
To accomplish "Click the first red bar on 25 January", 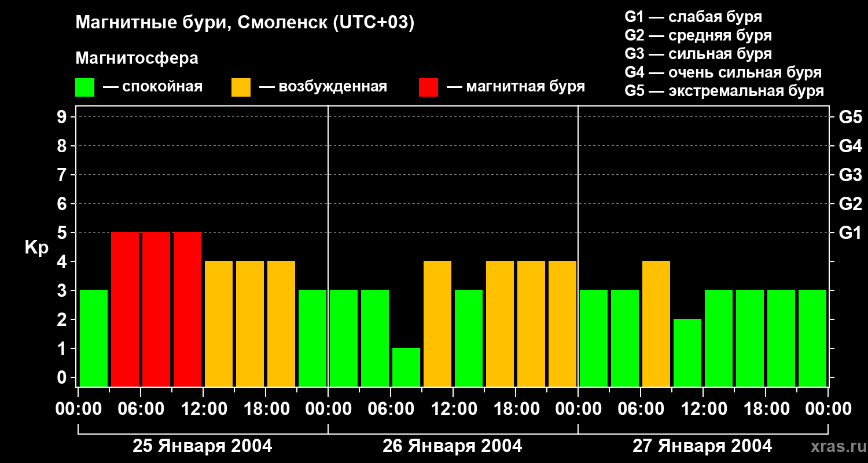I will [125, 309].
